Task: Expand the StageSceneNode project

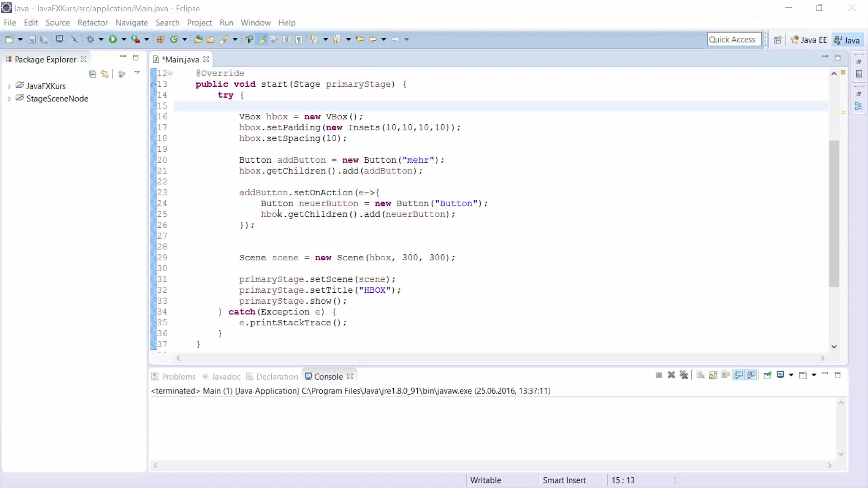Action: click(9, 99)
